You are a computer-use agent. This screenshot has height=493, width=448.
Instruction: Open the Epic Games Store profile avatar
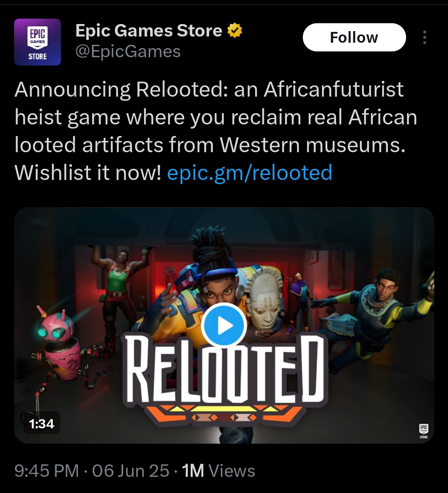click(x=37, y=42)
